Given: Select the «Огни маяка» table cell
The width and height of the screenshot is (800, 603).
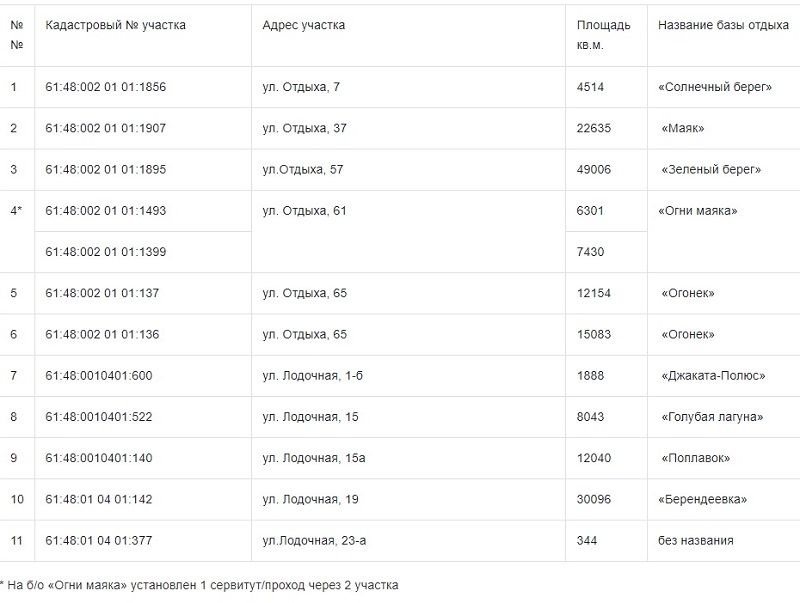Looking at the screenshot, I should 698,210.
